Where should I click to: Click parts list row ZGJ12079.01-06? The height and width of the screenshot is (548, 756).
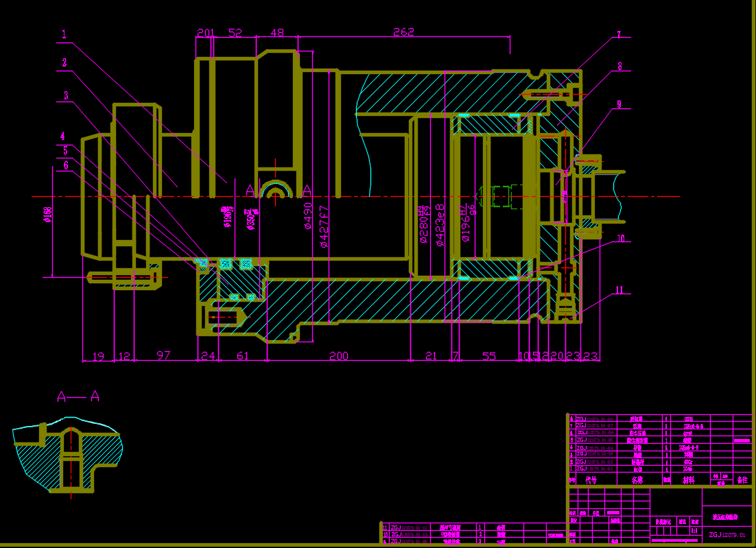click(659, 432)
